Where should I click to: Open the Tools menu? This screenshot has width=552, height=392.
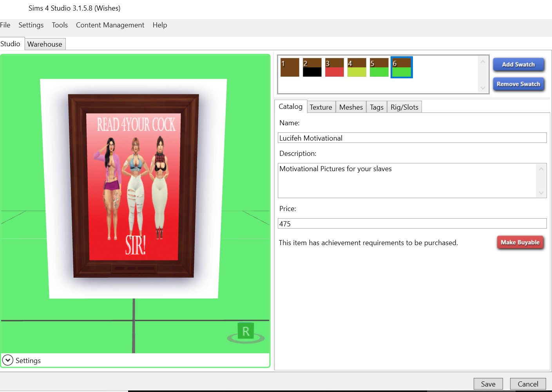[60, 25]
